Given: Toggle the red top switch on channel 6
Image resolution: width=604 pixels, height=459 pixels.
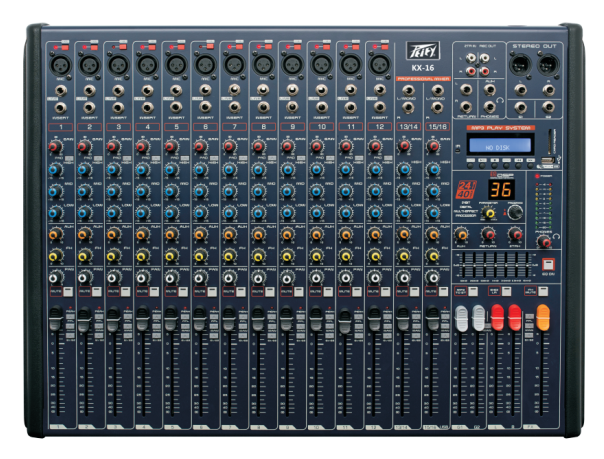Looking at the screenshot, I should click(210, 47).
